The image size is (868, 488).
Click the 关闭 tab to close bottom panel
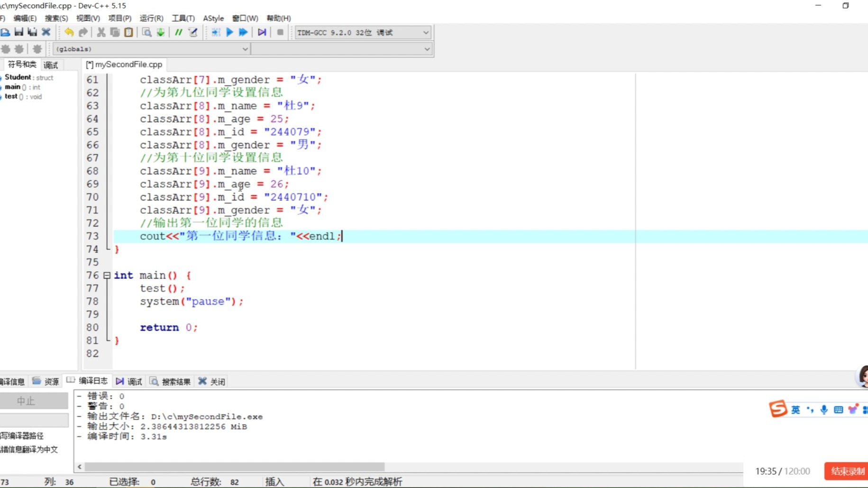coord(212,381)
